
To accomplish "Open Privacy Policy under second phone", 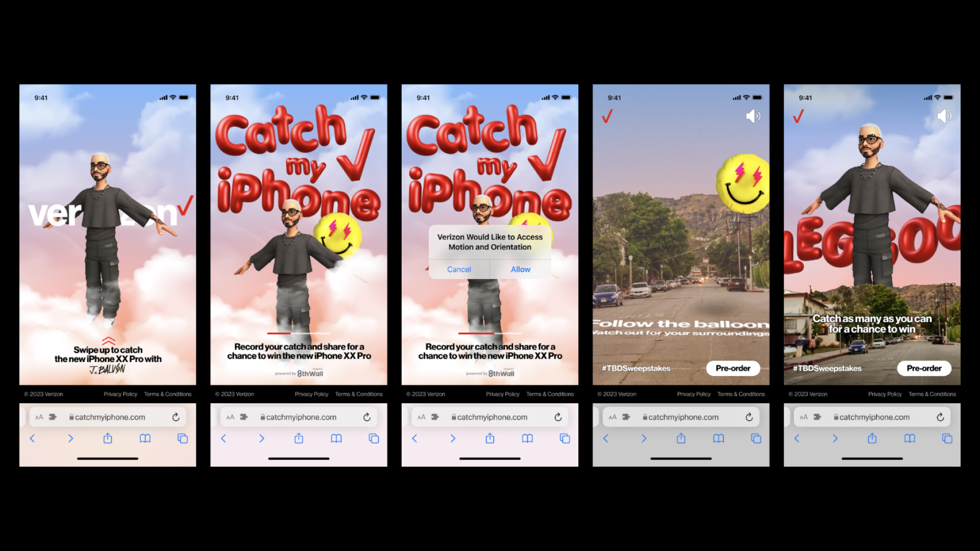I will pos(311,394).
